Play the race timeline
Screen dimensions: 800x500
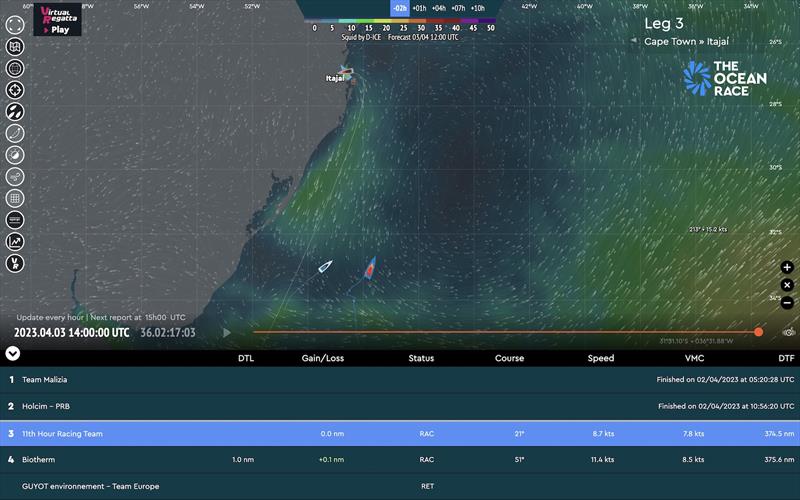[227, 333]
